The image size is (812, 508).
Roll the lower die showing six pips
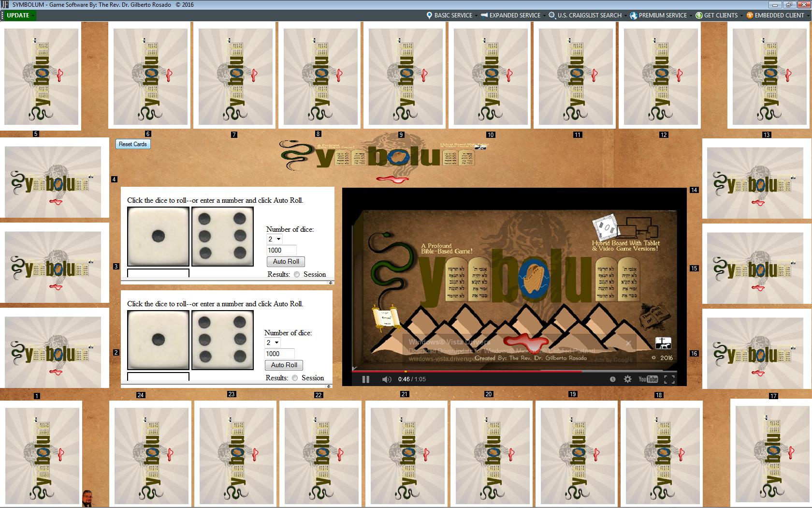[x=222, y=340]
